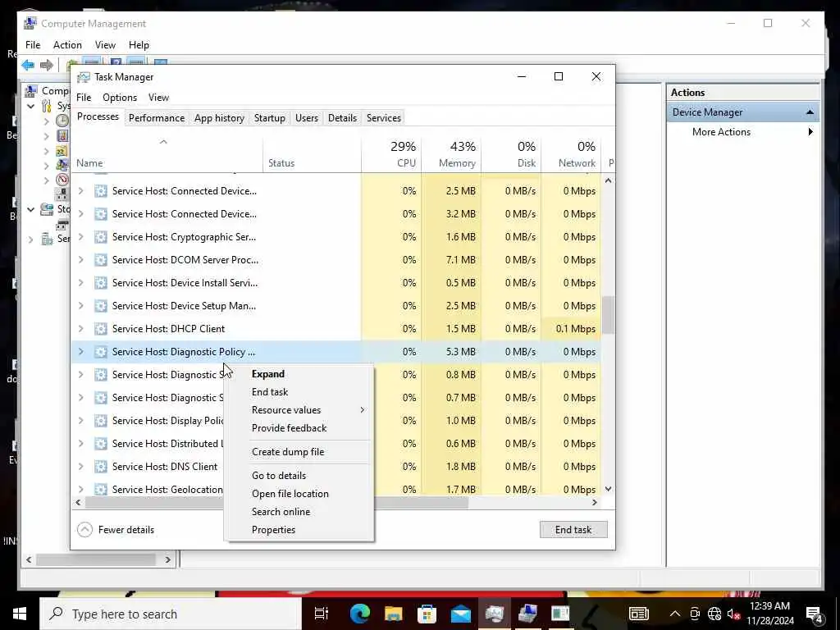
Task: Select Go to details
Action: point(279,476)
